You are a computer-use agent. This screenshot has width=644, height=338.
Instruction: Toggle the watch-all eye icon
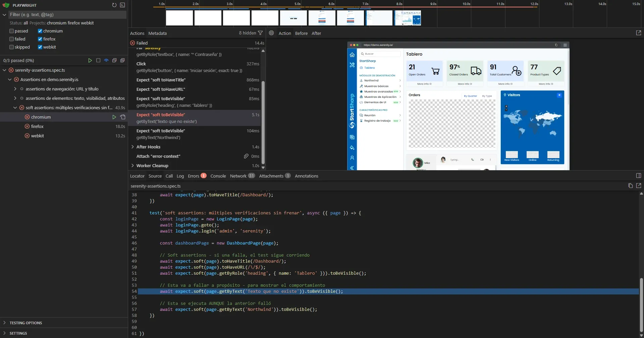(x=106, y=61)
